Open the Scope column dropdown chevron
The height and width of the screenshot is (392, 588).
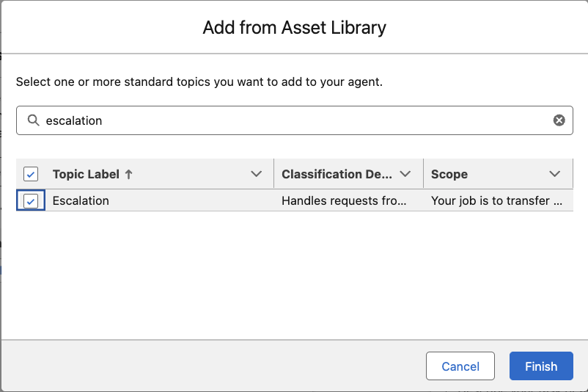554,175
